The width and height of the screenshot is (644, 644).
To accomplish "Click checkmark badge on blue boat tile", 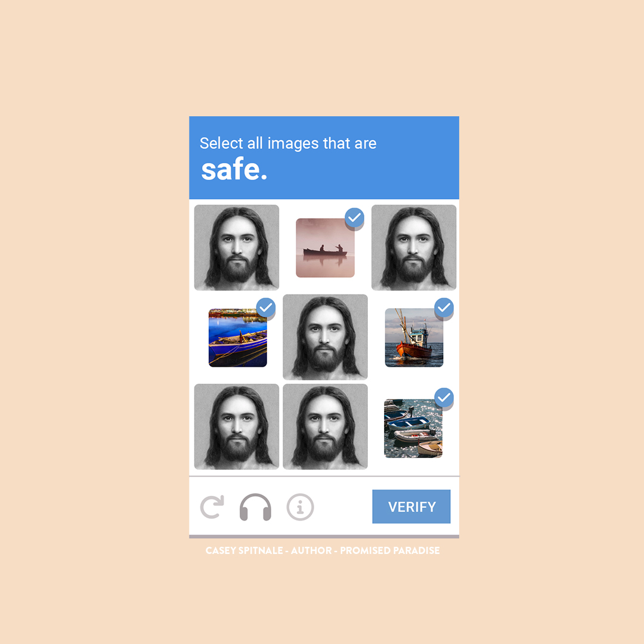I will click(266, 307).
